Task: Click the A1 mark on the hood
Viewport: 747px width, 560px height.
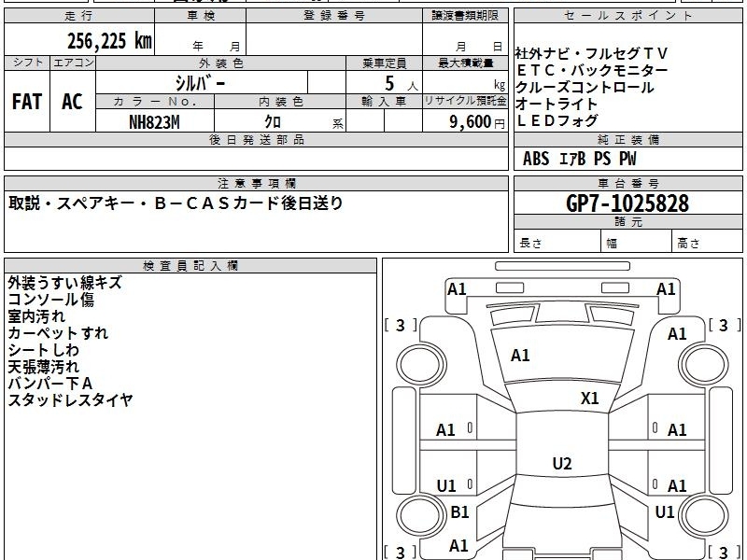Action: click(x=520, y=356)
